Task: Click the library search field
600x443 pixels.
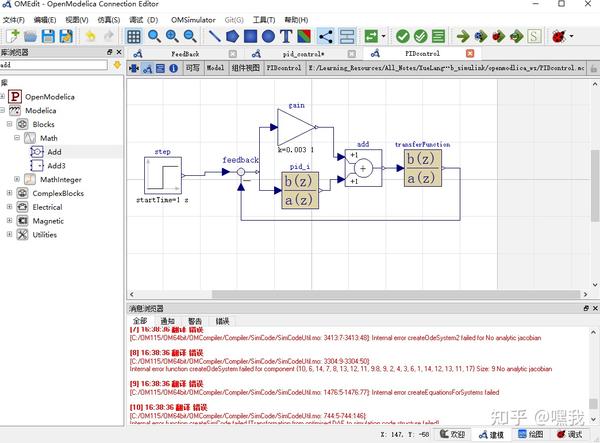Action: coord(54,65)
